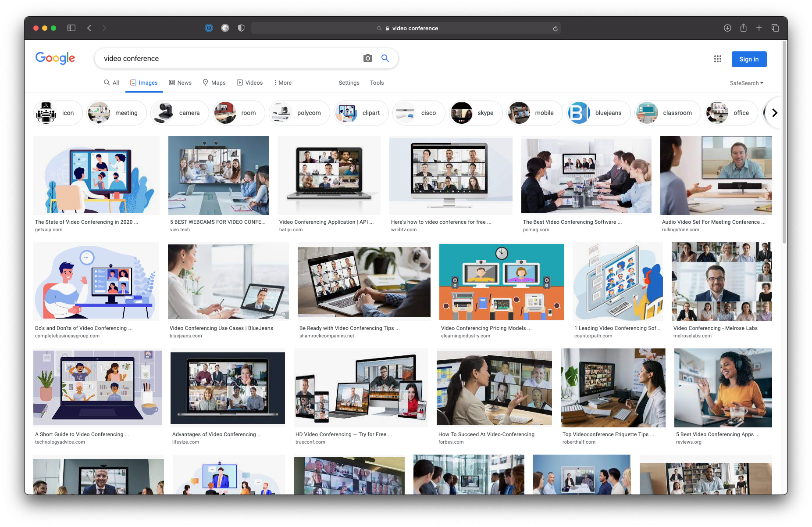Expand the SafeSearch dropdown

(x=746, y=83)
